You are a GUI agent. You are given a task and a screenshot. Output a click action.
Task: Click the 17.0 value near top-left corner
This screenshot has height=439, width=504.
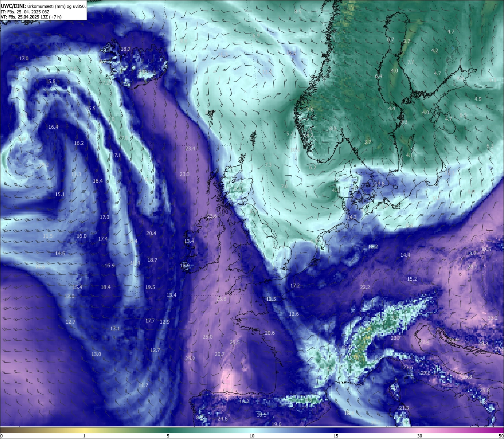(x=24, y=58)
